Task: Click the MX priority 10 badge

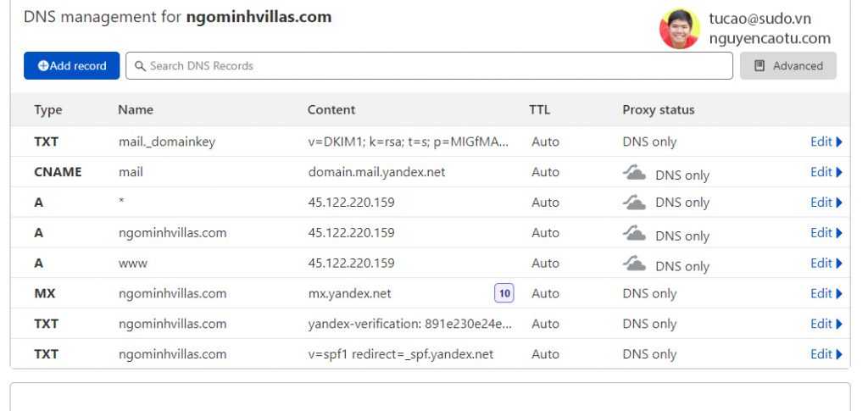Action: pyautogui.click(x=504, y=293)
